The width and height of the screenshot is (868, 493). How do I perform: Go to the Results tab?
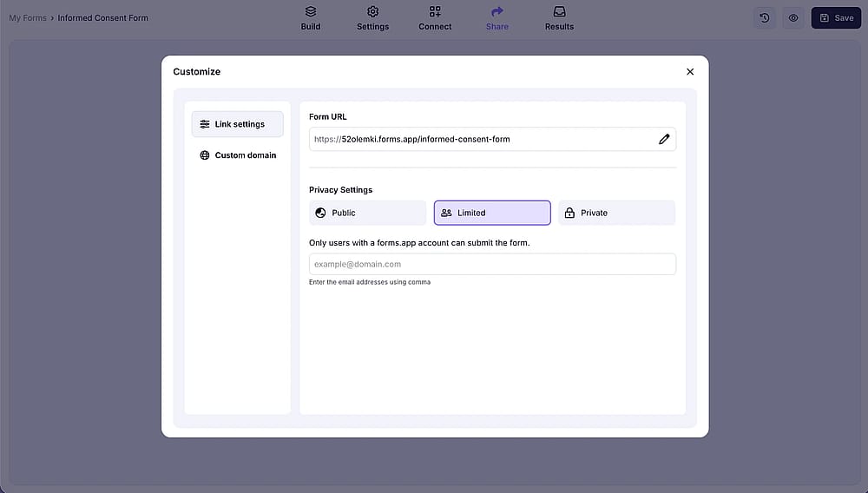click(559, 18)
